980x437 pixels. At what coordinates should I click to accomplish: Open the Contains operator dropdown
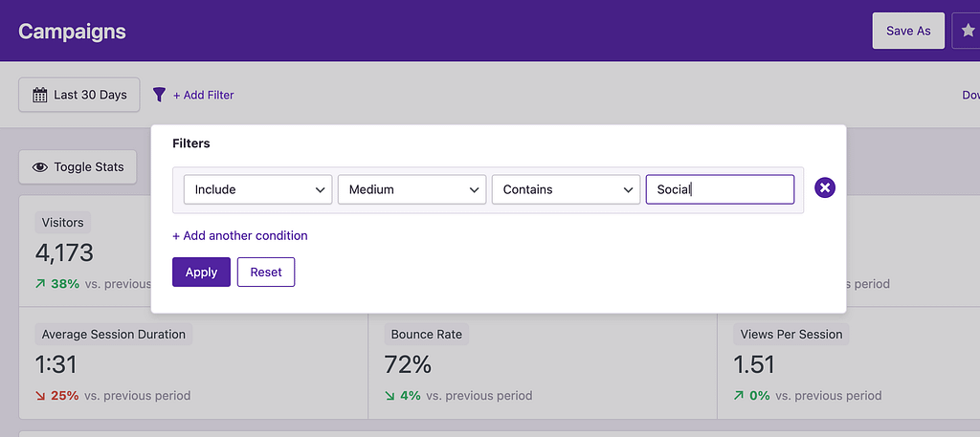pos(566,189)
